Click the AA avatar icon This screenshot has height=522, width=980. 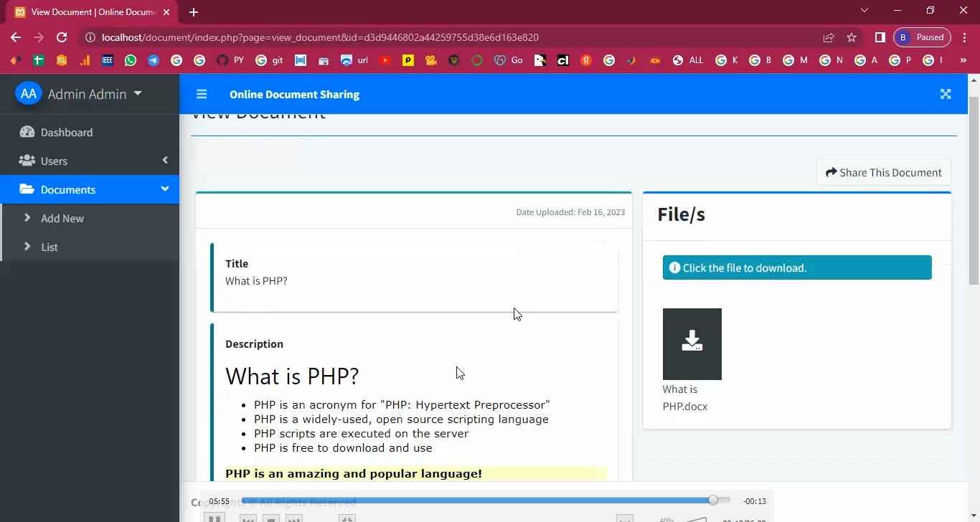tap(29, 94)
